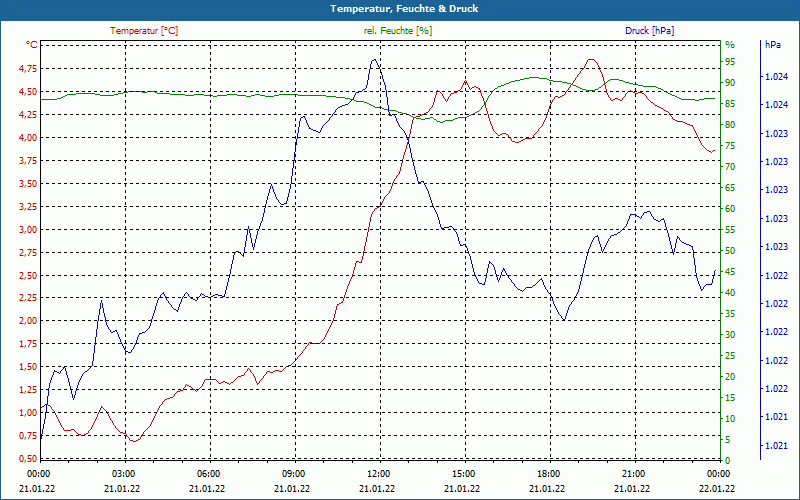Click the '18:00' time axis label
The image size is (800, 500).
coord(547,473)
